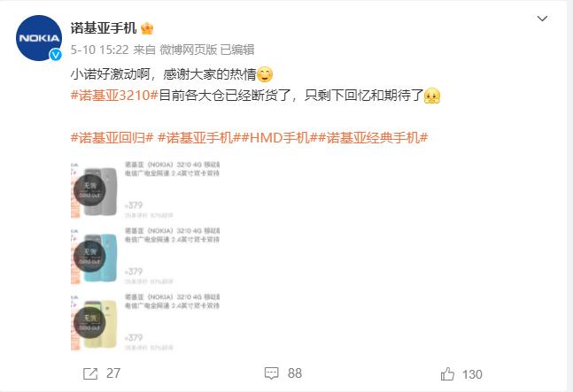This screenshot has height=392, width=573.
Task: Open the #诺基亚回归# hashtag topic
Action: [112, 138]
